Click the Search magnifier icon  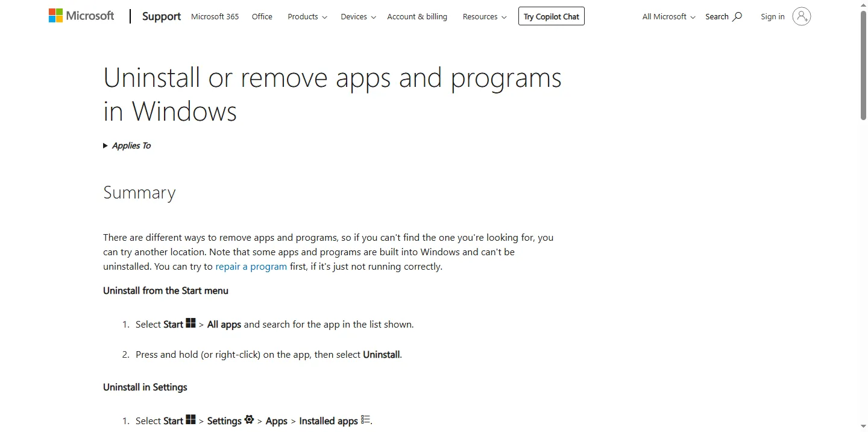[x=737, y=16]
